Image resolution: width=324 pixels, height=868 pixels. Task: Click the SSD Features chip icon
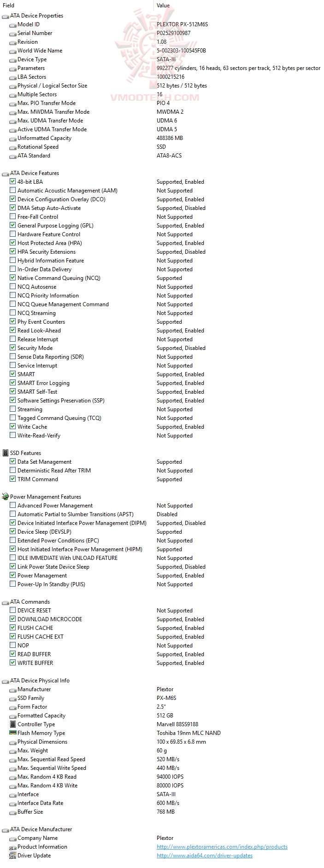(6, 453)
